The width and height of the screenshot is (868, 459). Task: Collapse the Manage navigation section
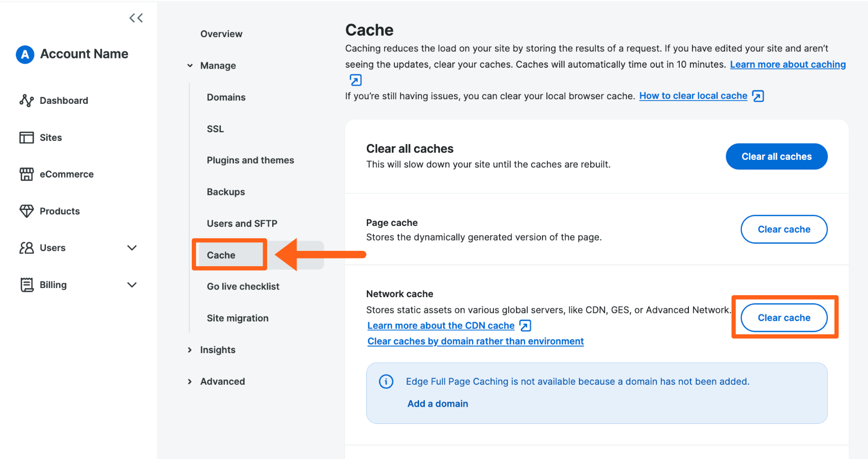click(x=189, y=65)
